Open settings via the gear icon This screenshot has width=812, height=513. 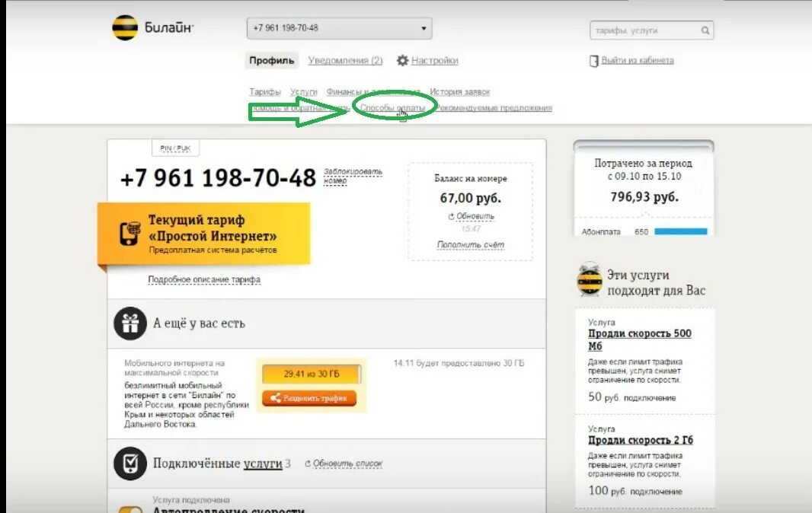402,61
